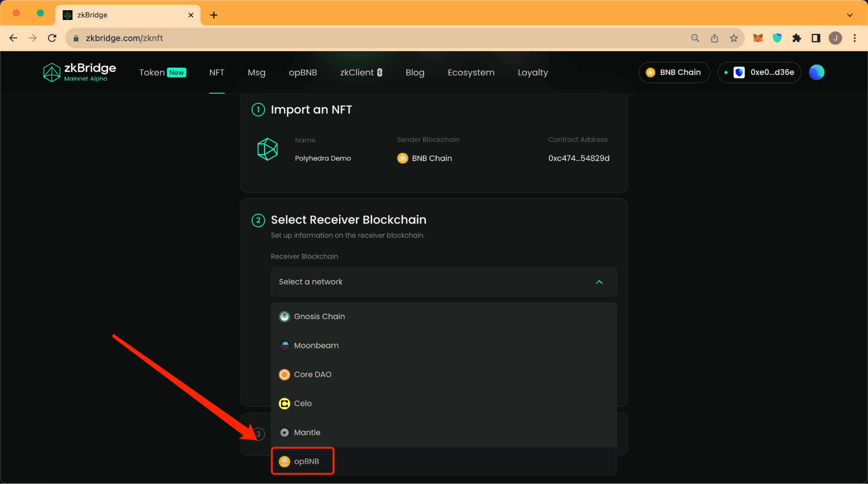Open the browser zoom magnifier icon
This screenshot has width=868, height=484.
(x=695, y=38)
